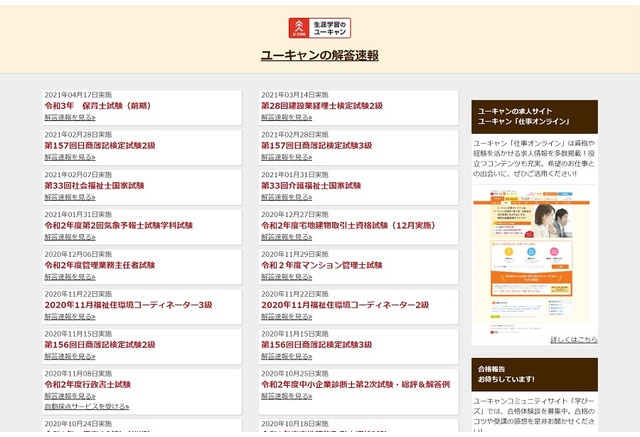View 解答速報 for 宅地建物取引士資格試験
Image resolution: width=640 pixels, height=437 pixels.
coord(287,237)
